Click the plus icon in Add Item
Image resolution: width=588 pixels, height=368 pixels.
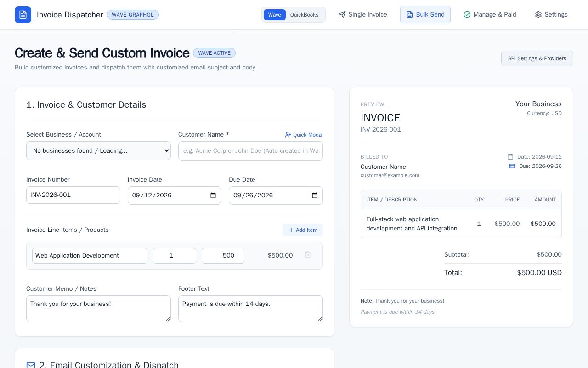pyautogui.click(x=291, y=230)
